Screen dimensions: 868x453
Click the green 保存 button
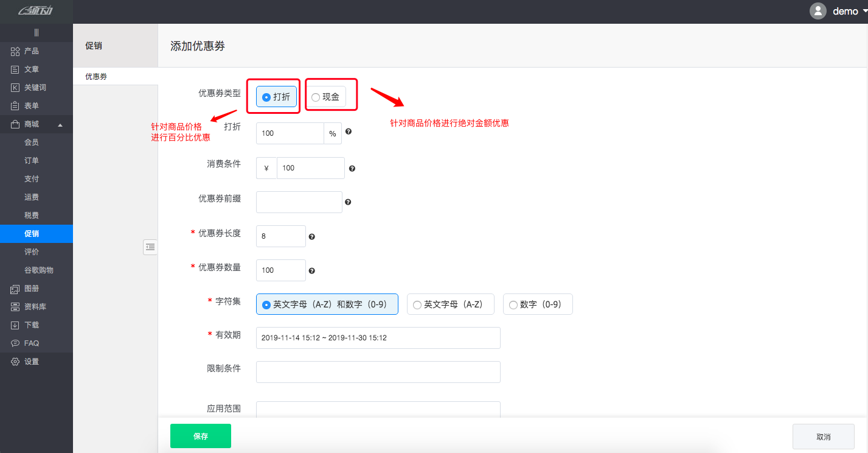coord(201,436)
